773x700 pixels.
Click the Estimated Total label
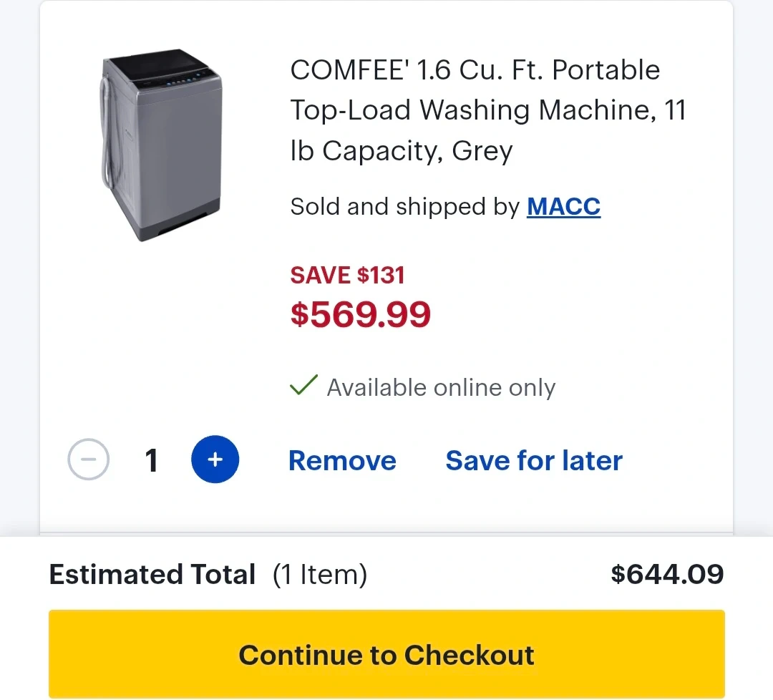coord(152,575)
